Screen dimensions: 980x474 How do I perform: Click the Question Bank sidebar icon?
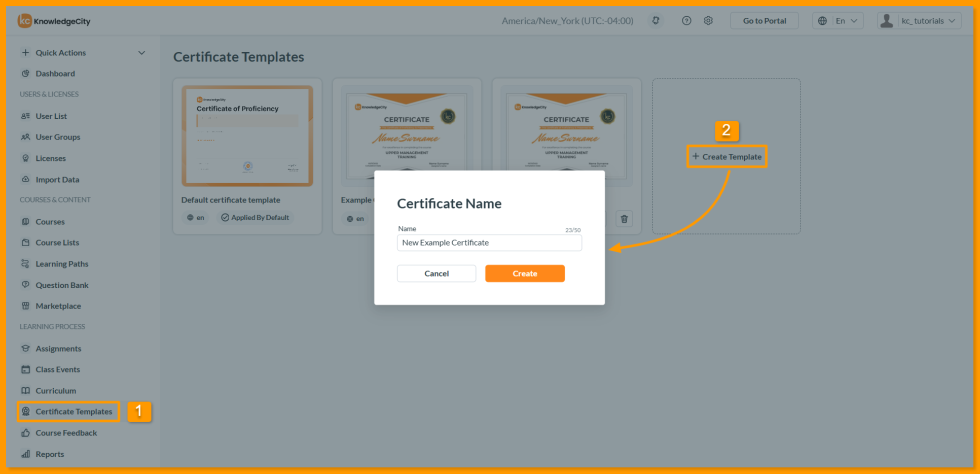[25, 285]
